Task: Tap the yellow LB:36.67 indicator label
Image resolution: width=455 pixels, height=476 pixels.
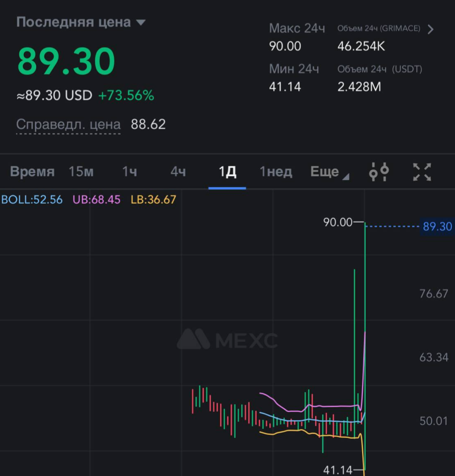Action: click(x=153, y=200)
